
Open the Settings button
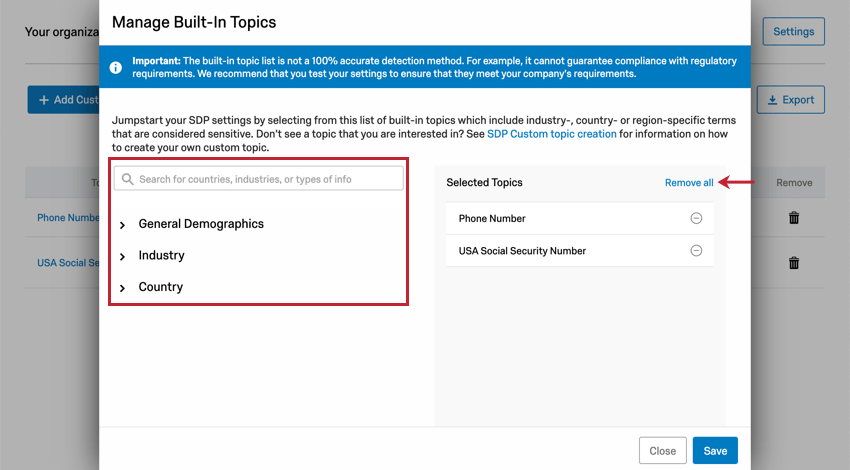coord(793,31)
